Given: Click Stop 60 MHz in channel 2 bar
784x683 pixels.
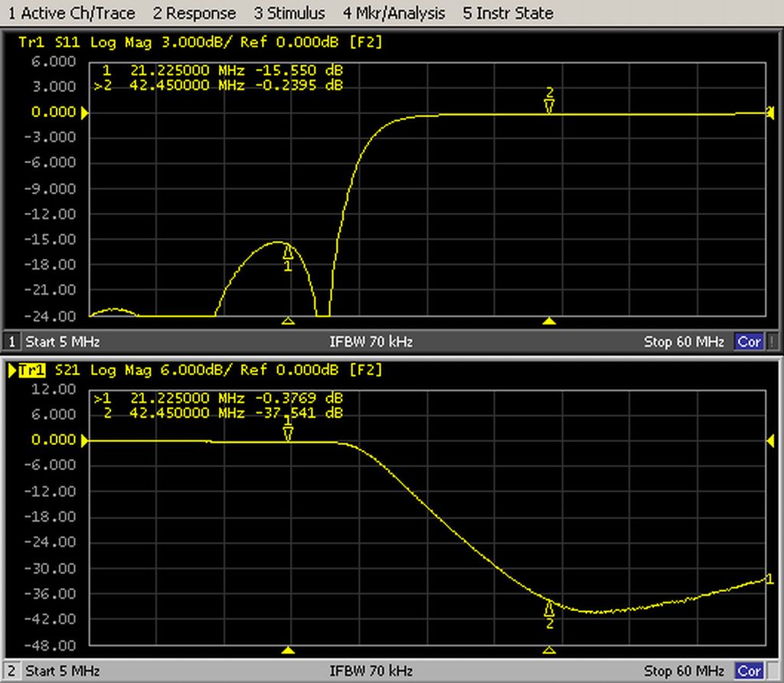Looking at the screenshot, I should coord(684,672).
